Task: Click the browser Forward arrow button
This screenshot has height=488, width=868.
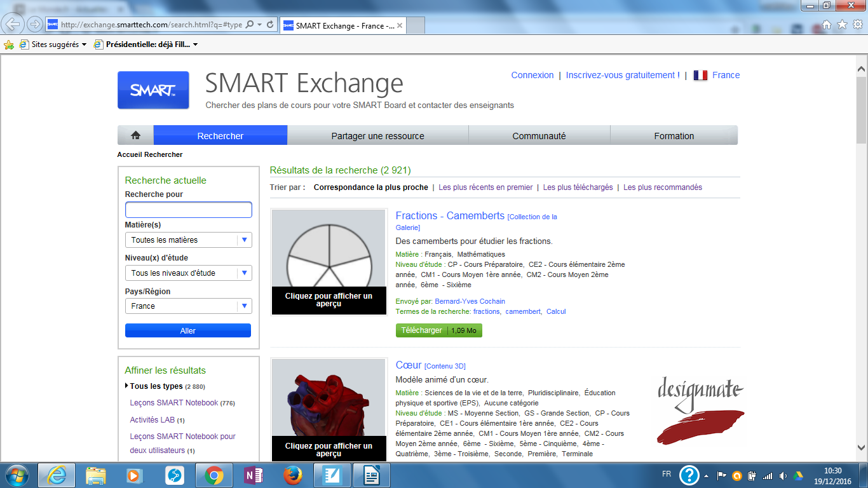Action: (35, 24)
